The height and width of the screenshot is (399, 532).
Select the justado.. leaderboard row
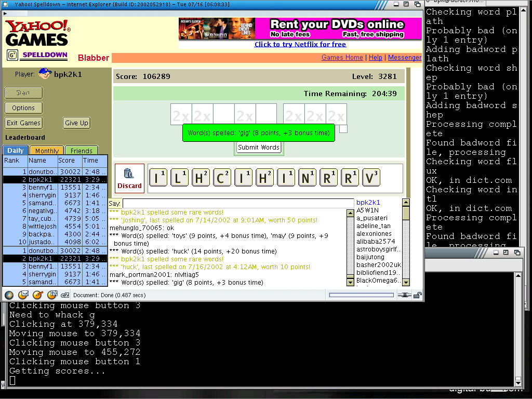pos(55,242)
